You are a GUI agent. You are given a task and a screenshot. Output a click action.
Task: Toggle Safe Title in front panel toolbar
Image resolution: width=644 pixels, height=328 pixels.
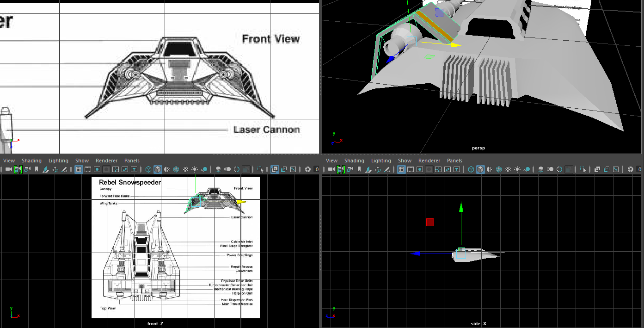(134, 169)
